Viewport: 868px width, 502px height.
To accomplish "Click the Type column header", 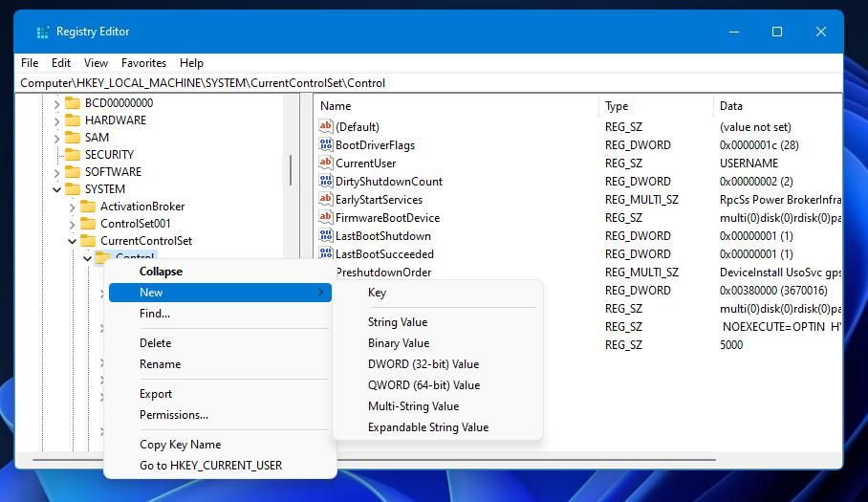I will tap(656, 106).
